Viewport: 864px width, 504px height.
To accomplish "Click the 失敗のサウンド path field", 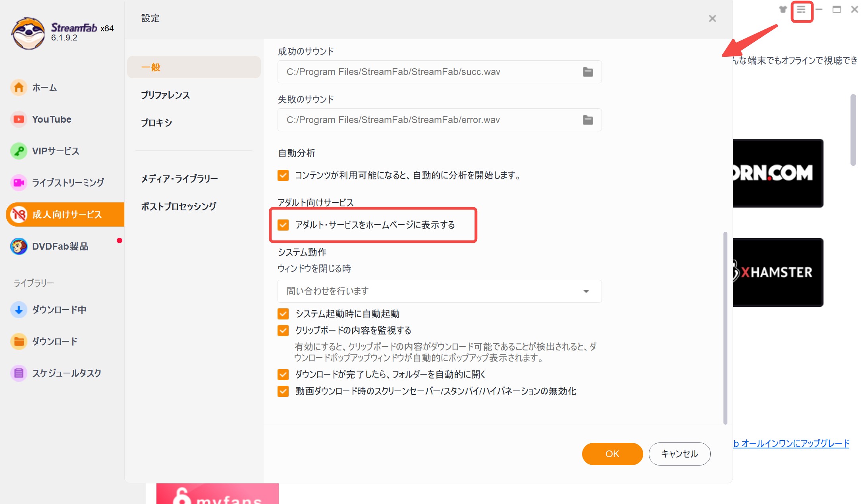I will 440,120.
